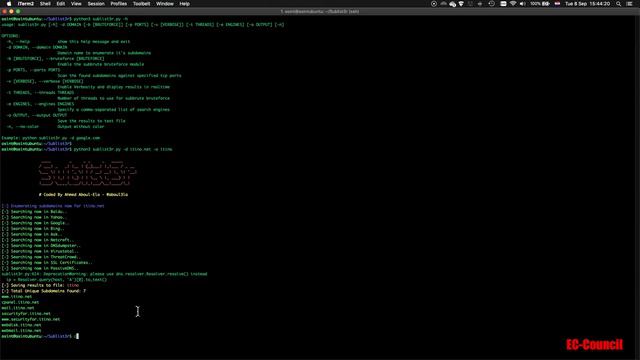The height and width of the screenshot is (360, 640).
Task: Open the View menu
Action: point(76,4)
